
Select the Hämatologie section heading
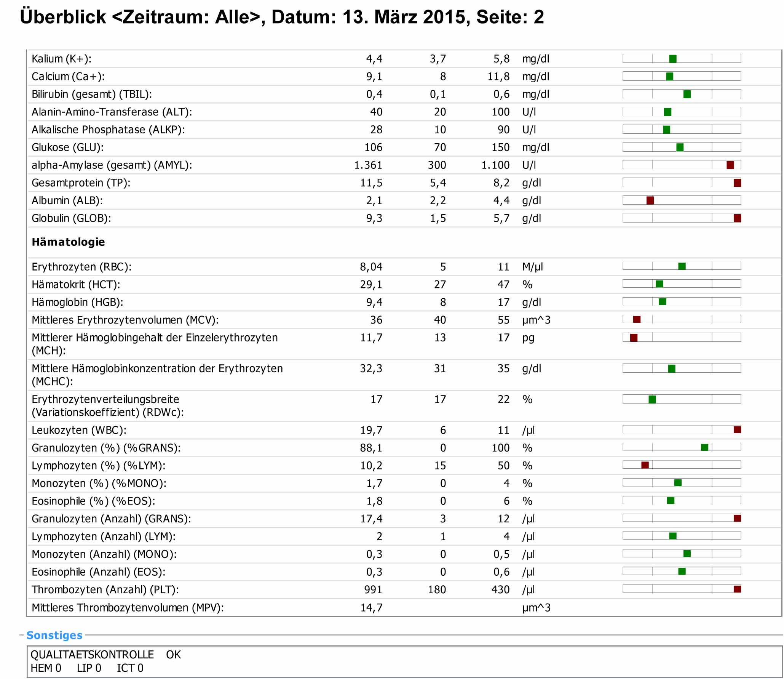[68, 242]
